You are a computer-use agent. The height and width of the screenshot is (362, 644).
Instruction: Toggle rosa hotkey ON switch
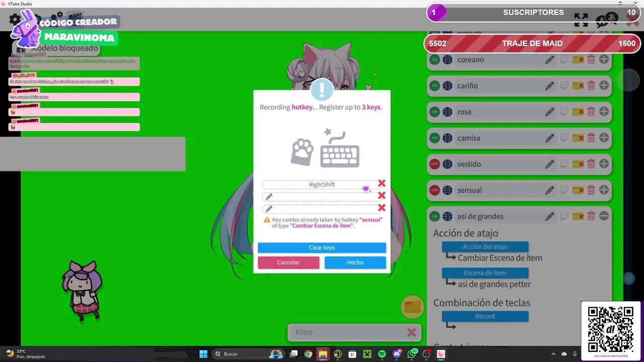(x=434, y=112)
